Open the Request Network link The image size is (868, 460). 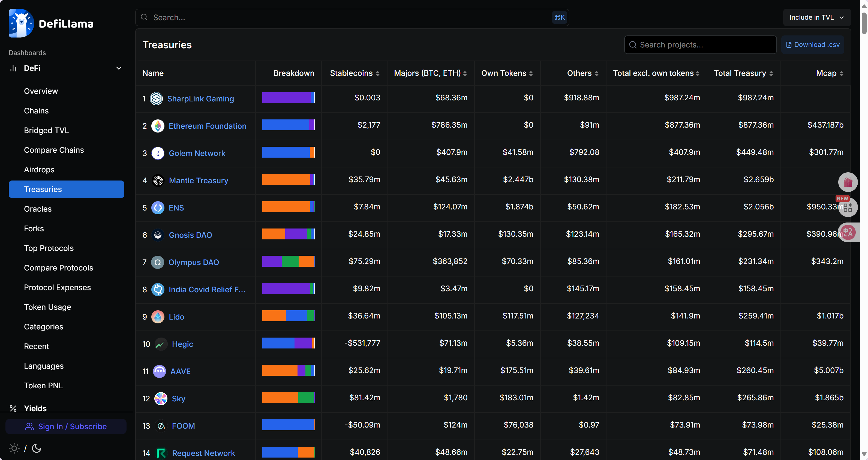coord(203,453)
